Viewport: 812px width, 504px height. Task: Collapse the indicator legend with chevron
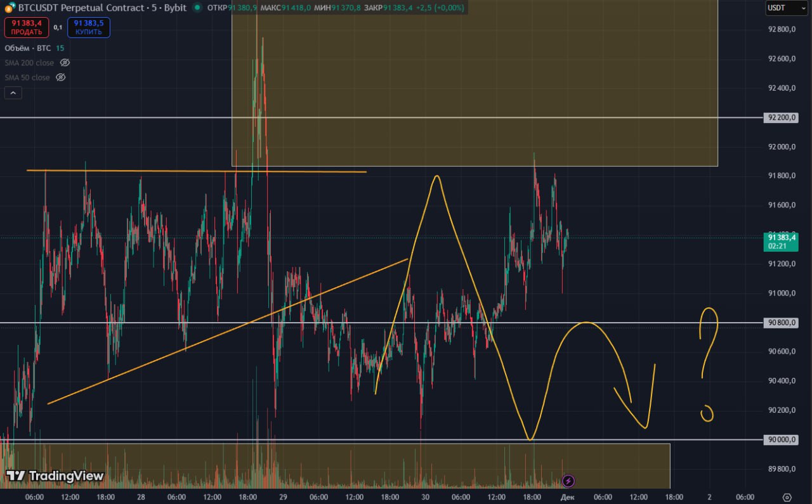pos(13,93)
